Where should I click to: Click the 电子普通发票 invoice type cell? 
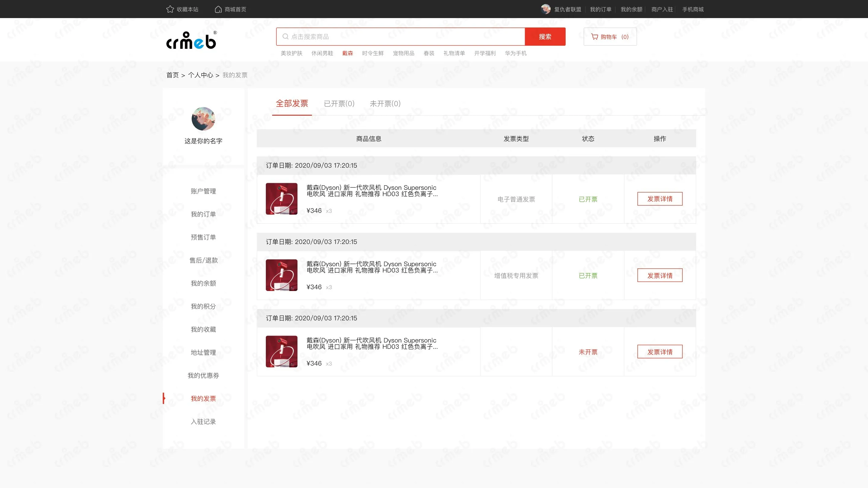click(516, 199)
